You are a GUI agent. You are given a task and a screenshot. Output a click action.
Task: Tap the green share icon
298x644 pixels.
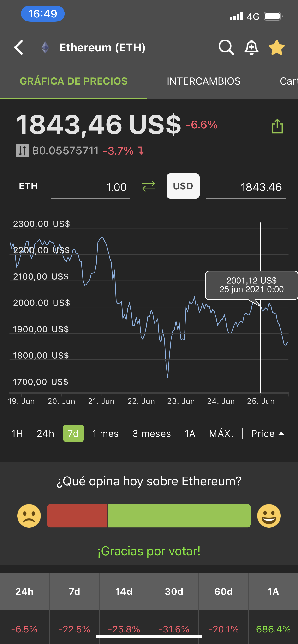277,126
